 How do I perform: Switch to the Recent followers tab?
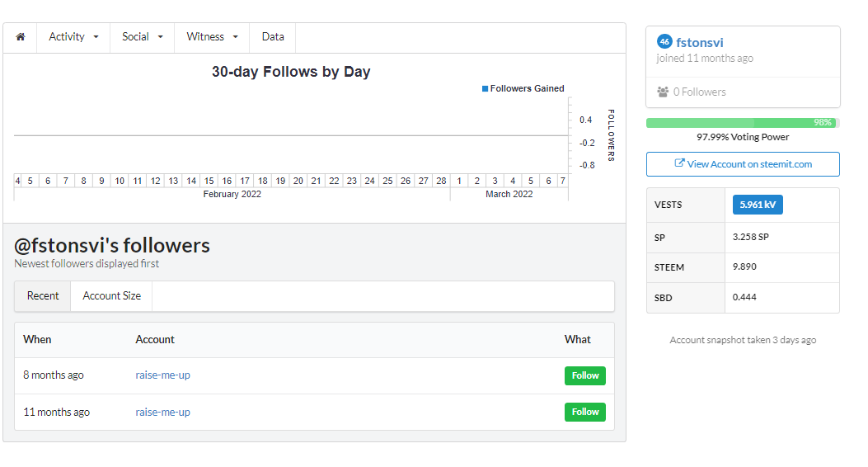click(43, 296)
